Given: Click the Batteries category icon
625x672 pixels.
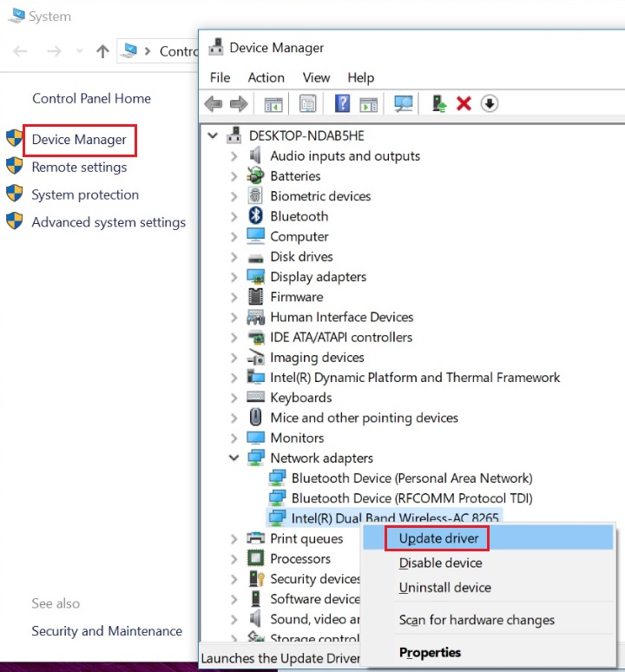Looking at the screenshot, I should pos(255,175).
